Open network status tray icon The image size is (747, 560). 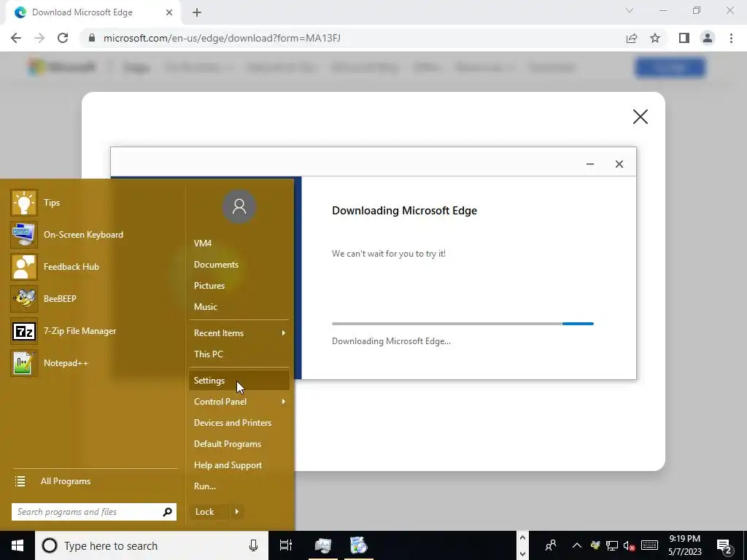(612, 545)
